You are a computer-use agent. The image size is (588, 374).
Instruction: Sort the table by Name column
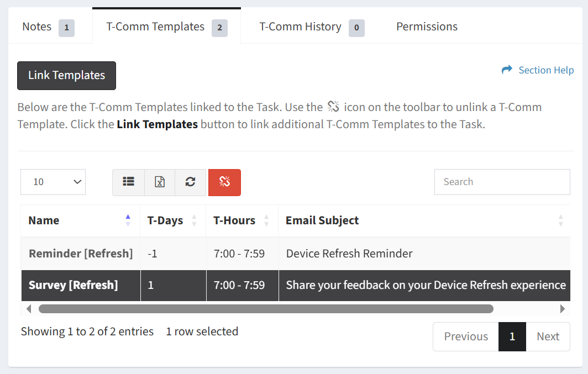pos(128,220)
